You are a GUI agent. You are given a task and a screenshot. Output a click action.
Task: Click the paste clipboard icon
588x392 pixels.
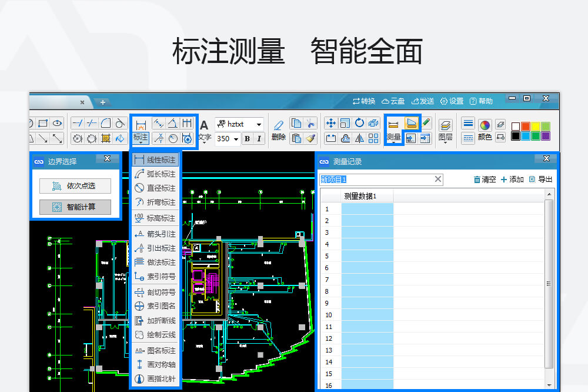(296, 138)
